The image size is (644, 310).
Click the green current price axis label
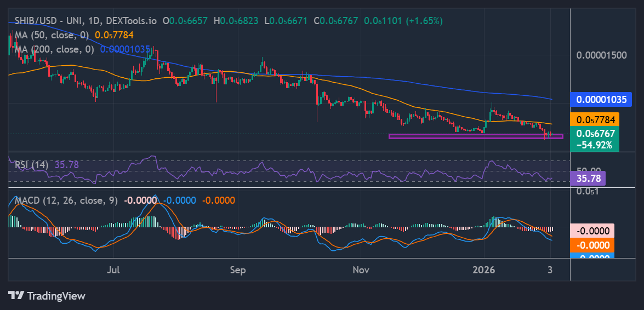[x=595, y=133]
